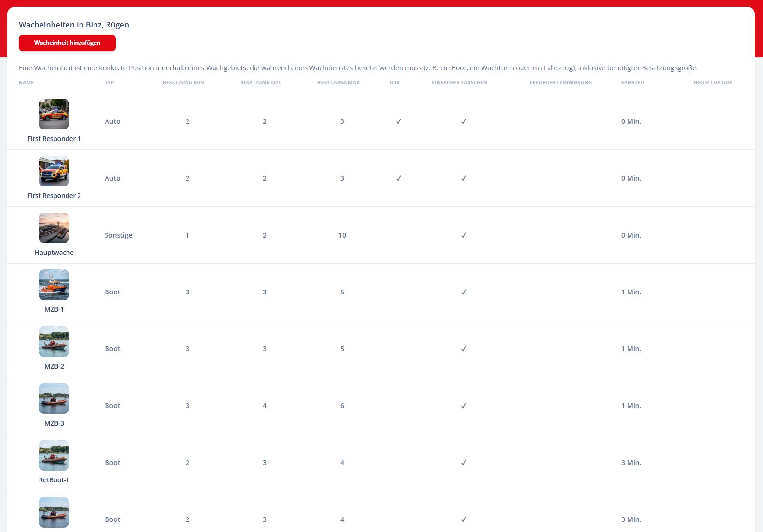763x532 pixels.
Task: Sort by the Fahrzeit column header
Action: [x=633, y=83]
